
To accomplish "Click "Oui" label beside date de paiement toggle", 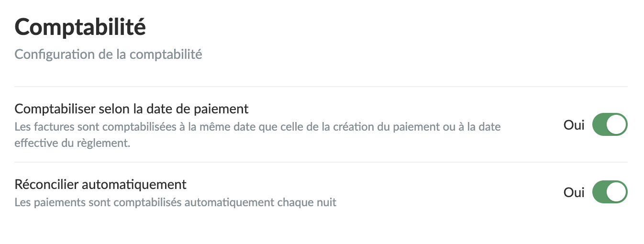I will tap(574, 125).
